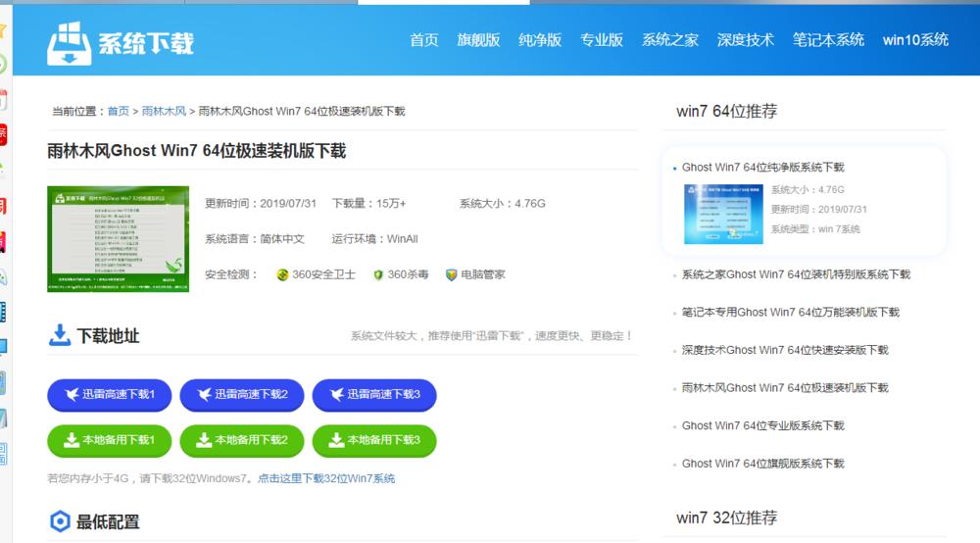This screenshot has height=543, width=980.
Task: Click the page title 雨林木风Ghost Win7 64位极速装机版下载
Action: coord(196,151)
